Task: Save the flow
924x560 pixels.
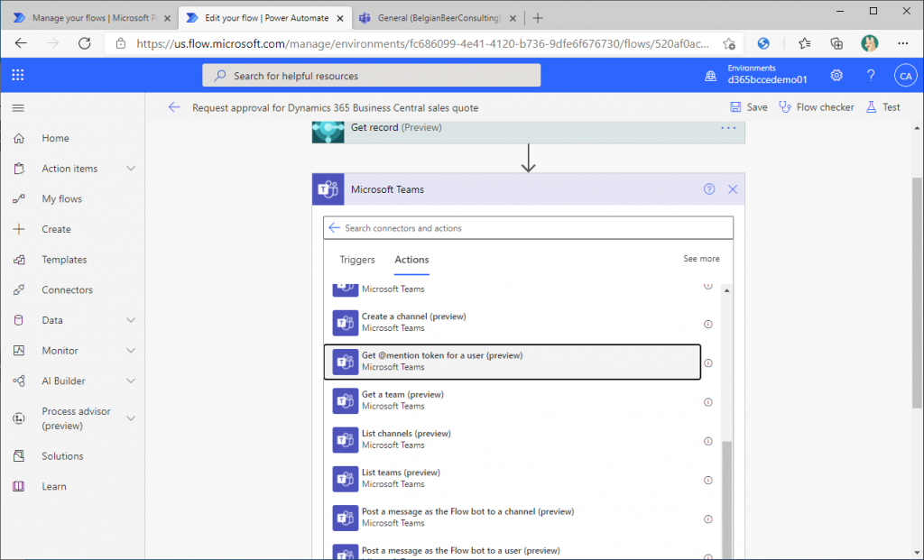Action: [x=748, y=107]
